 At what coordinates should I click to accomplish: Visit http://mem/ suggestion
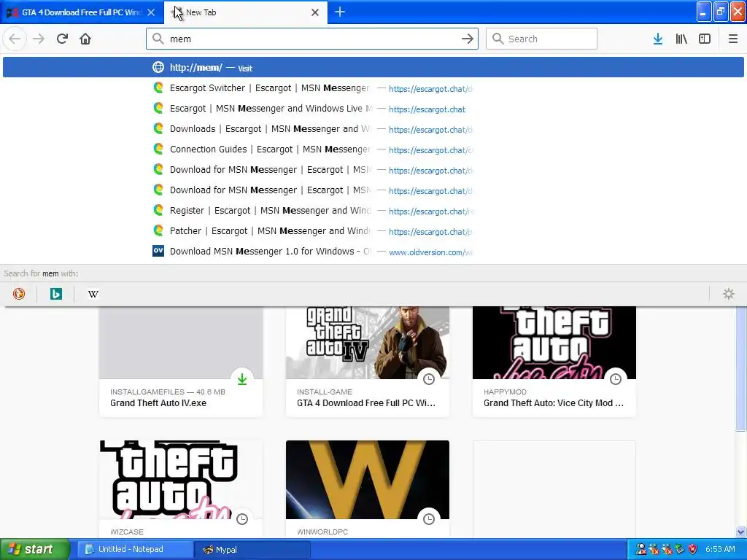click(x=373, y=67)
